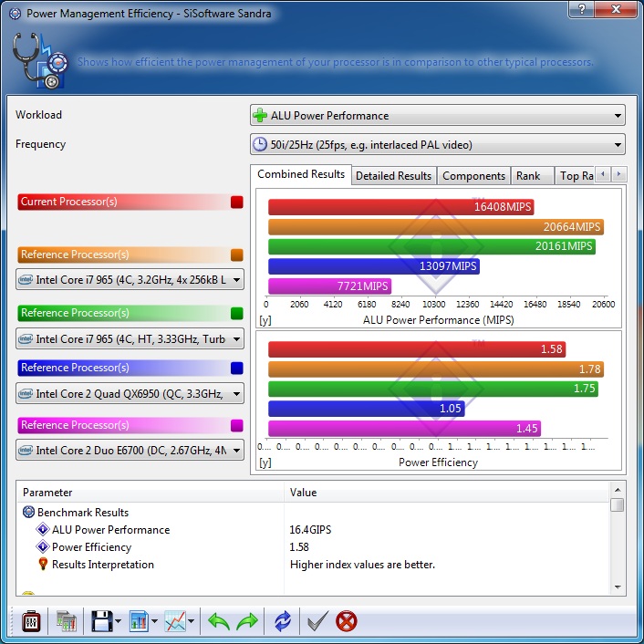Click the green back arrow
Viewport: 644px width, 644px height.
219,621
